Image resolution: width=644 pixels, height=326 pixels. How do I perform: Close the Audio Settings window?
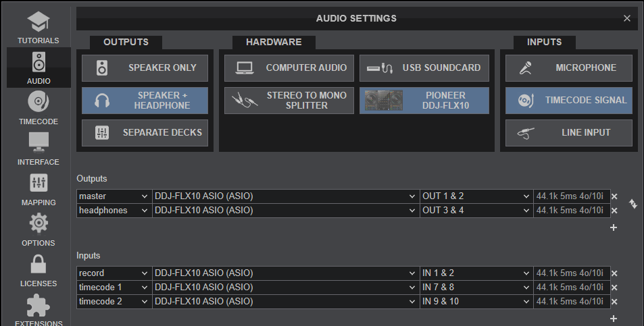pyautogui.click(x=627, y=19)
